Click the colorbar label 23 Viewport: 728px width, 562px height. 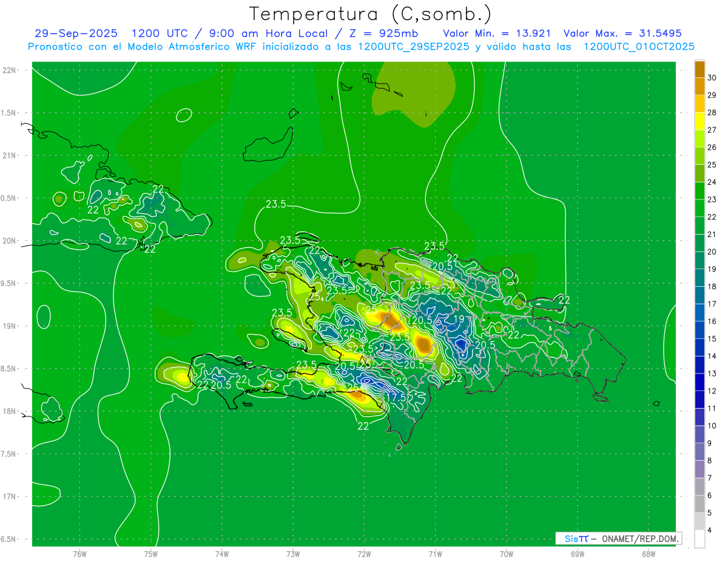(712, 199)
